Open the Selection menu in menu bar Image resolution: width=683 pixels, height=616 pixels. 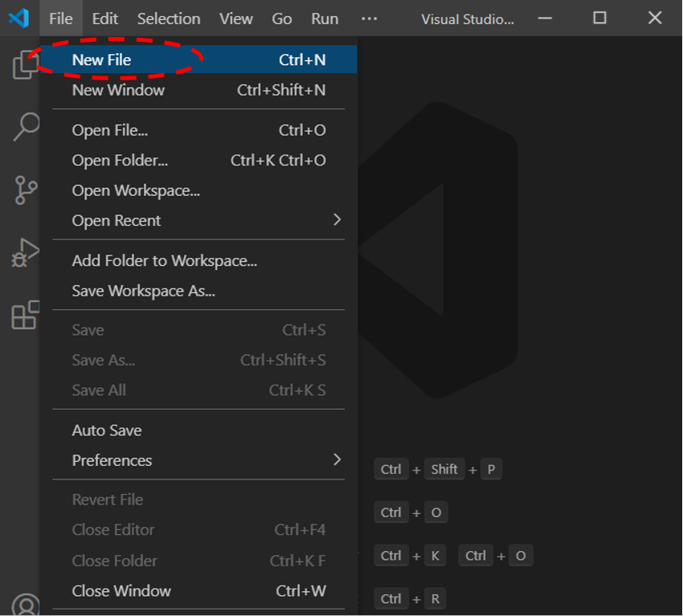tap(169, 18)
